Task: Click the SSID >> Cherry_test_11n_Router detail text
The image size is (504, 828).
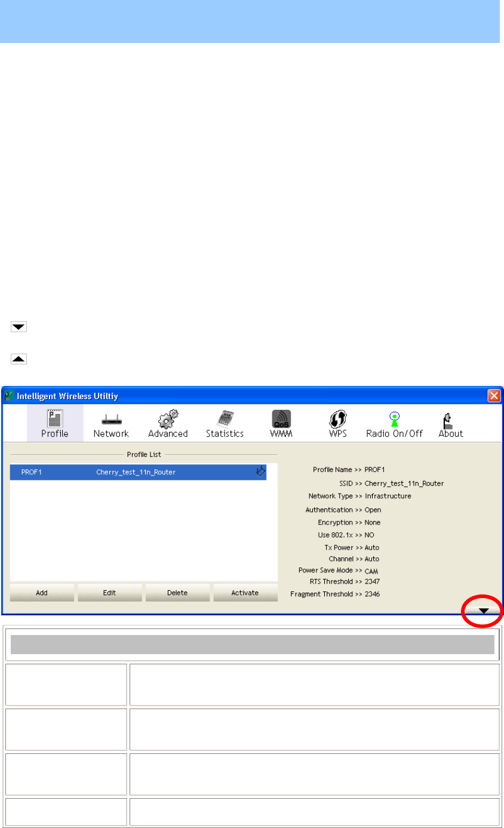Action: tap(391, 483)
